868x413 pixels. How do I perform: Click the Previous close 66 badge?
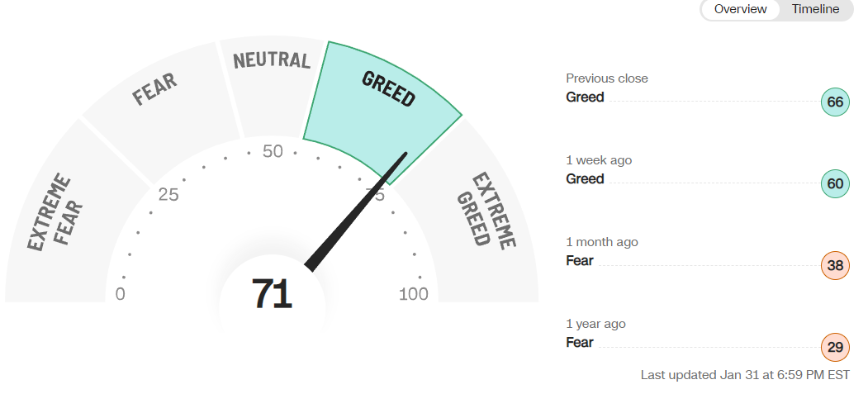coord(835,102)
